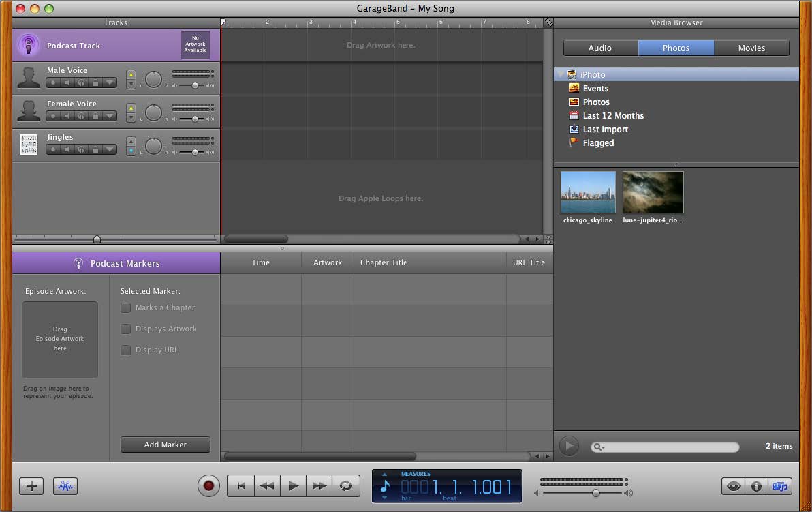Solo the Jingles track
Screen dimensions: 812x512
pos(81,149)
